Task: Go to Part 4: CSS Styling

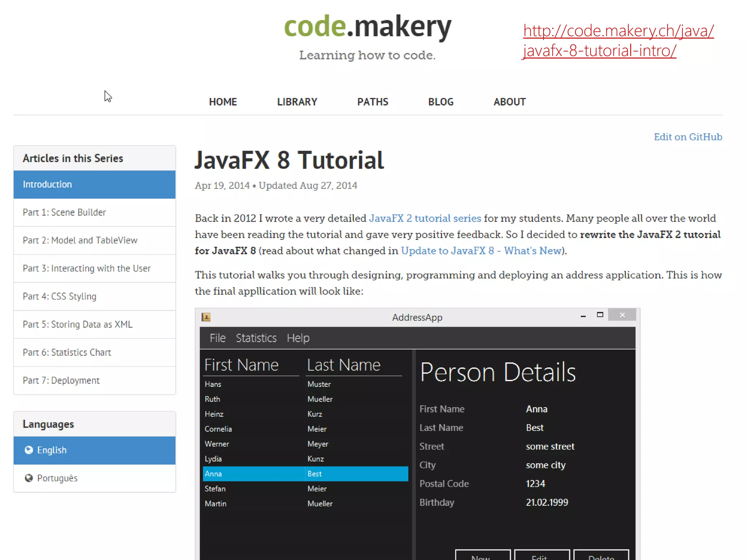Action: point(59,296)
